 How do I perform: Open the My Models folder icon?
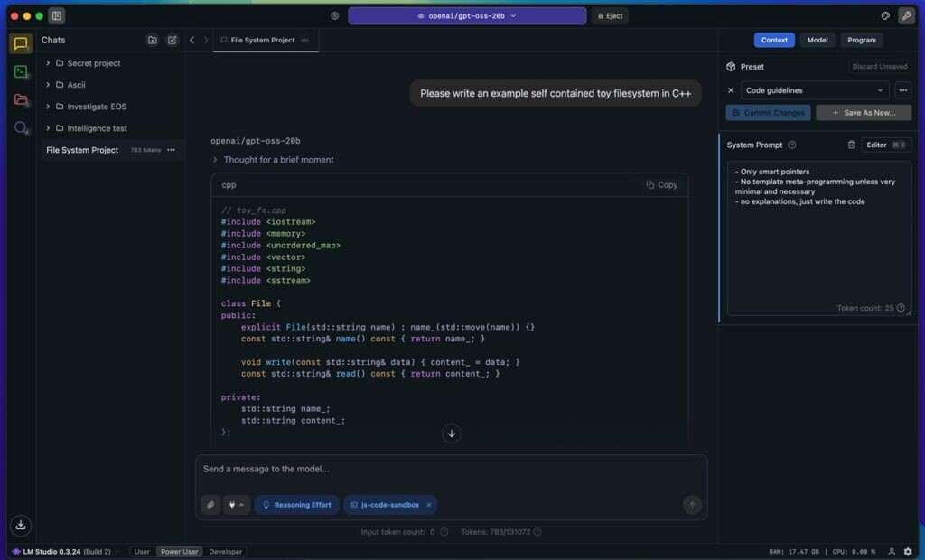(21, 99)
